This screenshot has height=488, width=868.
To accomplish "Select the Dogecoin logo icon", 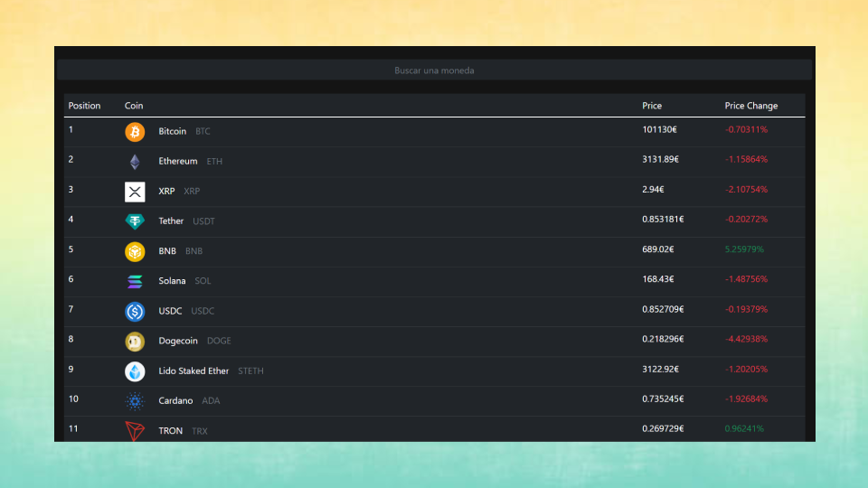I will [135, 342].
